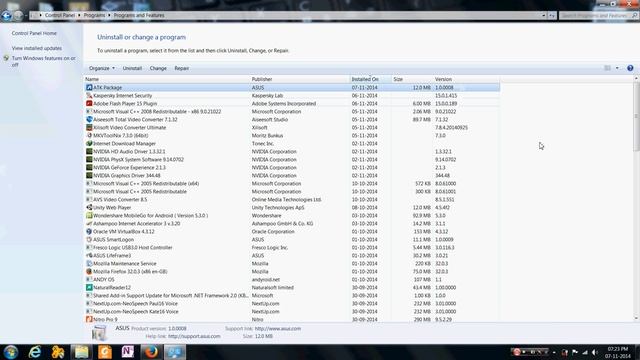Image resolution: width=640 pixels, height=360 pixels.
Task: Click Repair in the toolbar
Action: 182,68
